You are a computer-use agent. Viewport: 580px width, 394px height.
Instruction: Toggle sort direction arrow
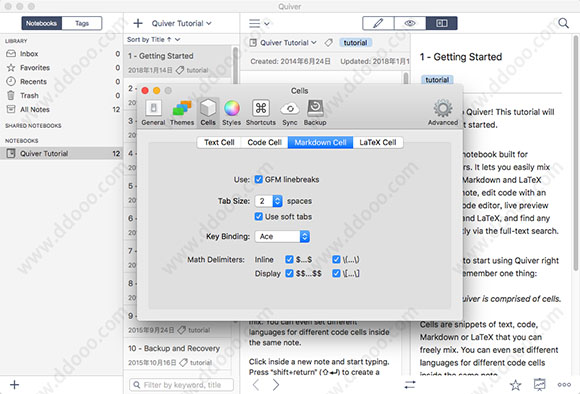(x=169, y=39)
